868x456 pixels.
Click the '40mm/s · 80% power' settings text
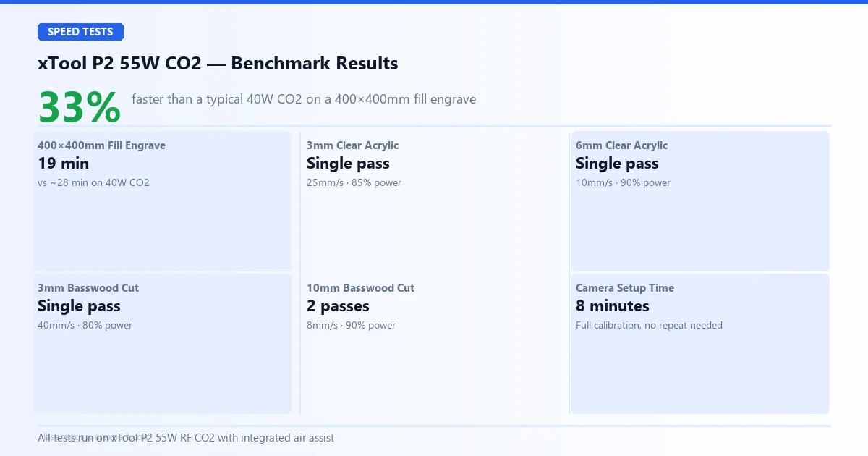pos(85,326)
